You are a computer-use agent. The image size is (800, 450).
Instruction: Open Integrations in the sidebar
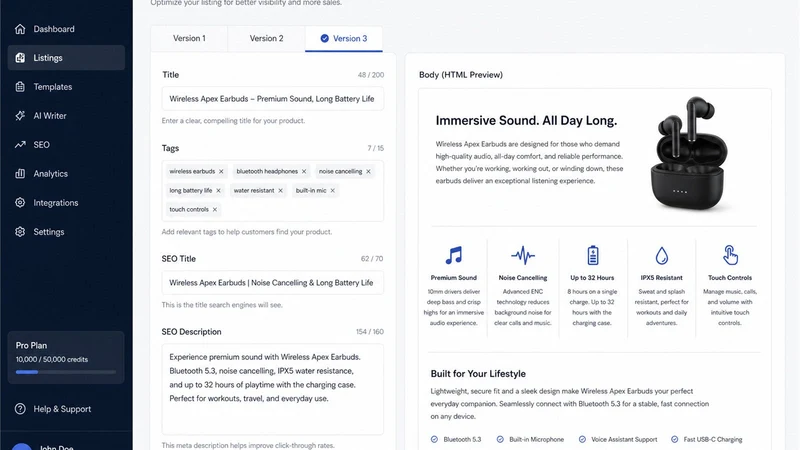[66, 203]
